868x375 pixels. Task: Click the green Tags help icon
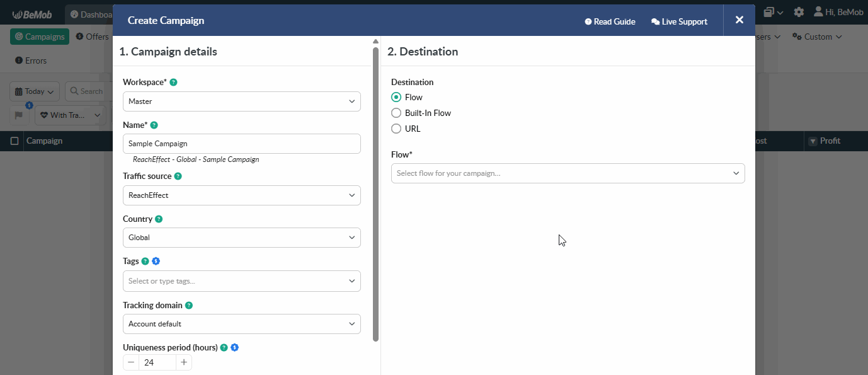(146, 261)
